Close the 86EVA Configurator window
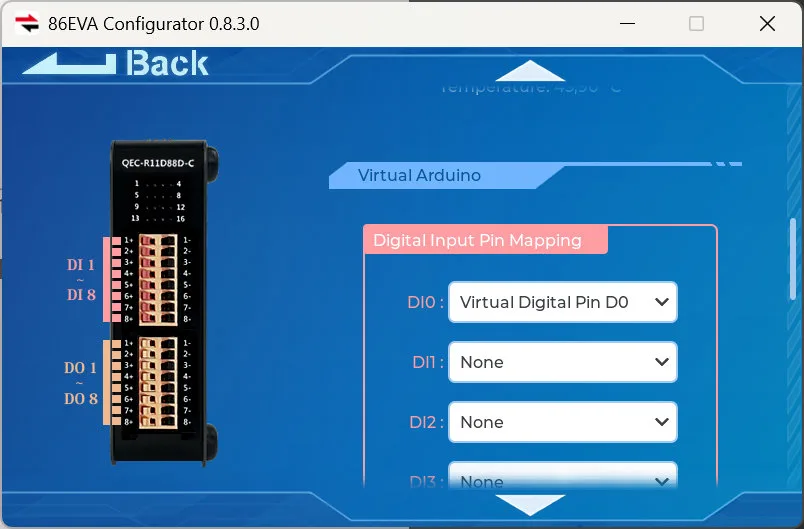The height and width of the screenshot is (529, 804). 767,23
